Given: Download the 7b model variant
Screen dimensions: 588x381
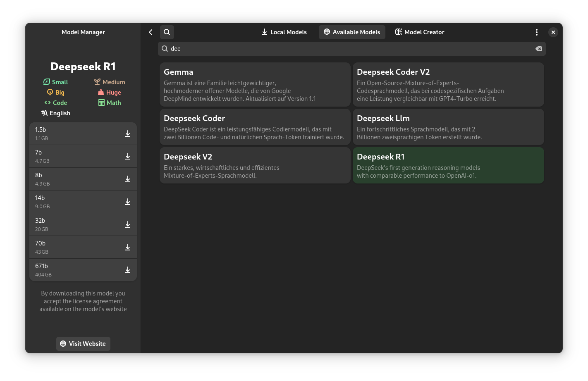Looking at the screenshot, I should [128, 156].
